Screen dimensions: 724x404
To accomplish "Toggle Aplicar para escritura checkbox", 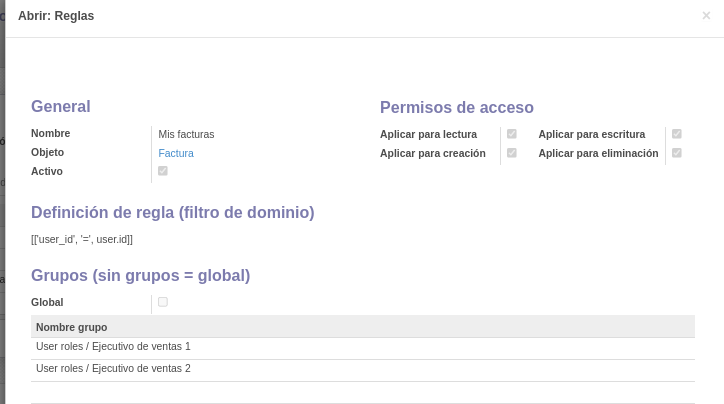I will tap(676, 134).
